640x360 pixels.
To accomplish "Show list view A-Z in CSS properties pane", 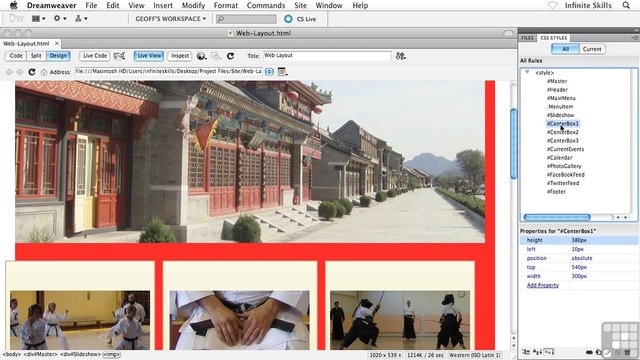I will click(x=537, y=352).
